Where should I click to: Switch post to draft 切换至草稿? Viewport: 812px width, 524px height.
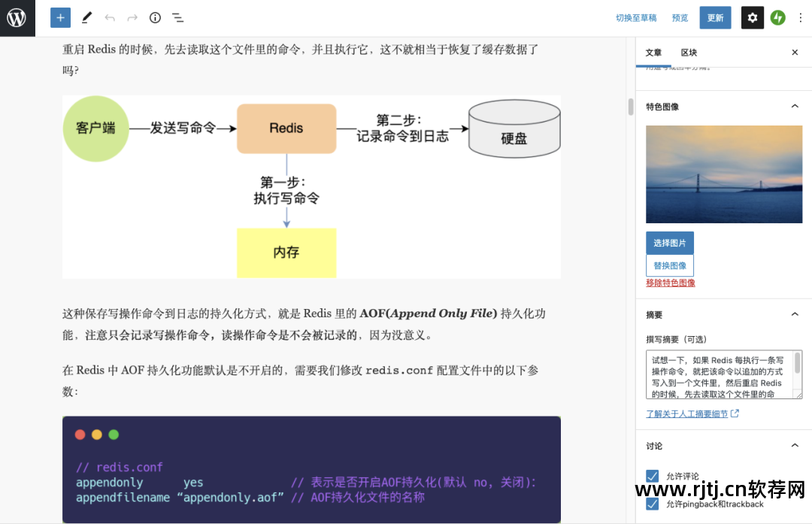636,18
